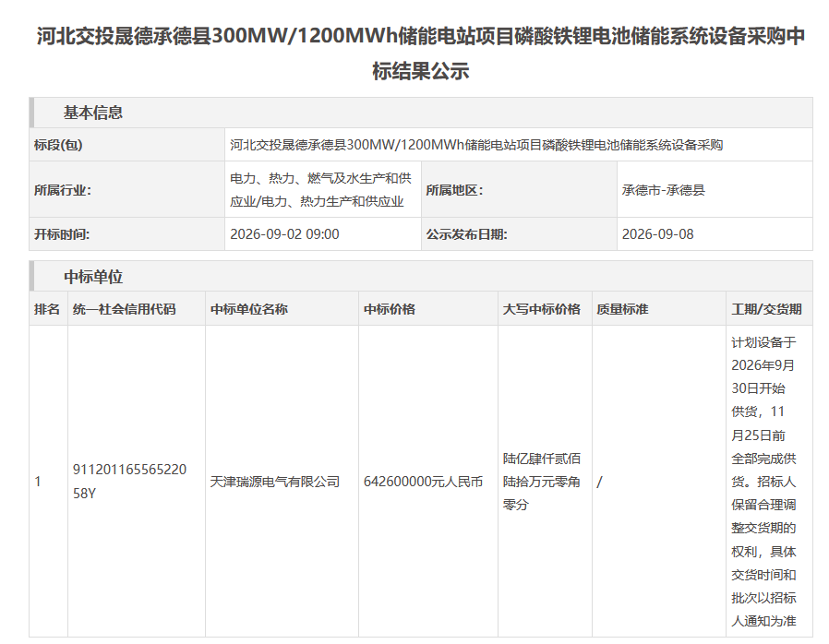The height and width of the screenshot is (644, 829).
Task: Click the uppercase price 陆亿肆仟贰佰陆拾万元 cell
Action: 545,482
